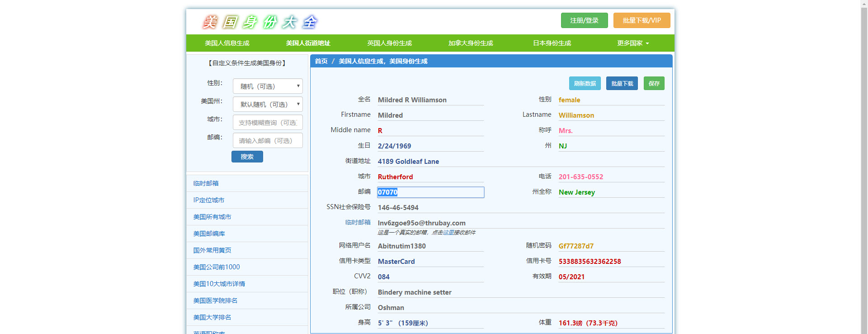Open 加拿大身份生成 navigation item

click(470, 43)
